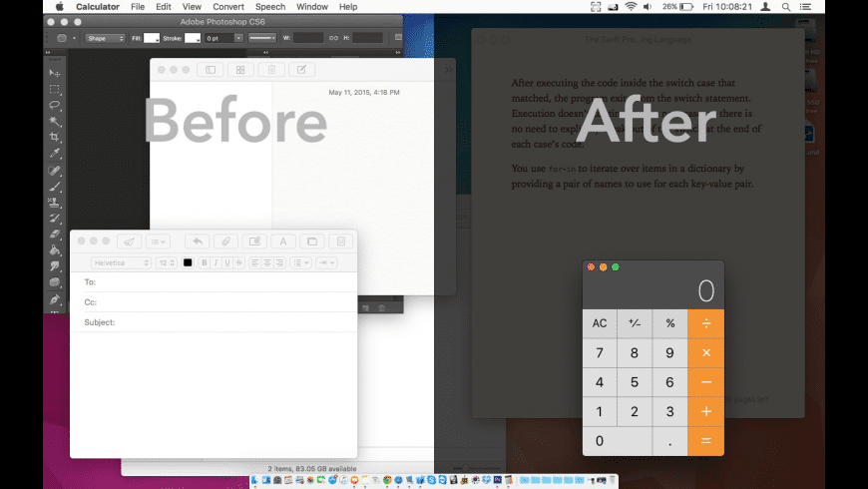This screenshot has width=868, height=489.
Task: Open Spotlight search in the menu bar
Action: point(786,7)
